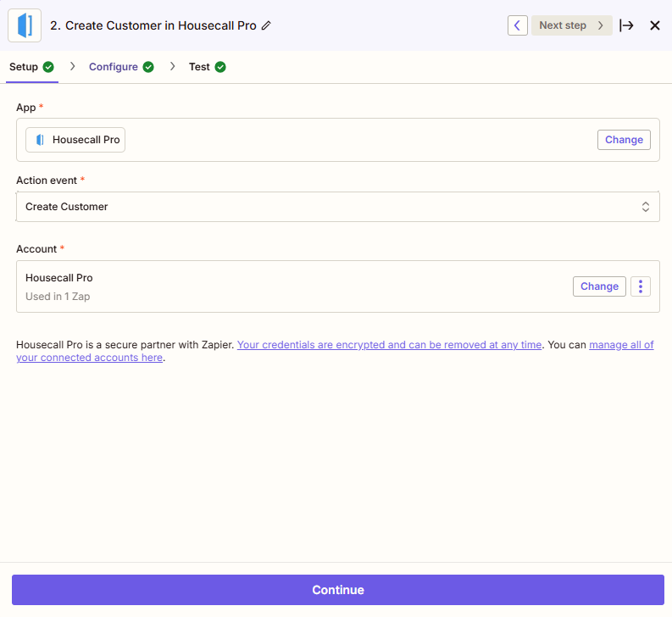Click the small Housecall Pro icon in app chip

[x=40, y=140]
